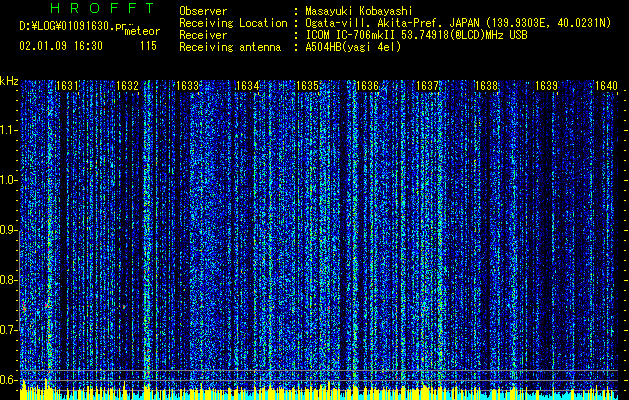This screenshot has height=400, width=629.
Task: Click the 0.8 kHz frequency tick label
Action: pyautogui.click(x=9, y=280)
